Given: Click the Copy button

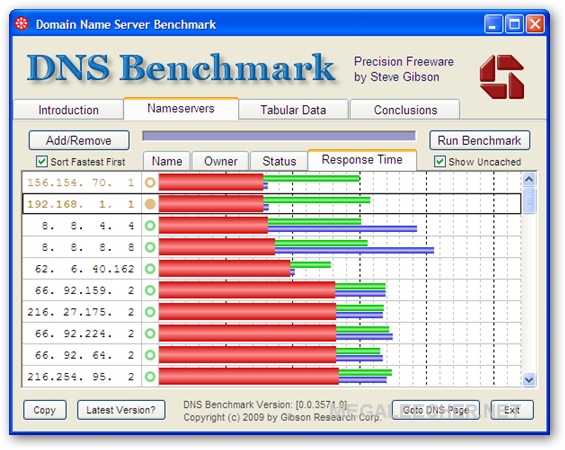Looking at the screenshot, I should tap(45, 410).
